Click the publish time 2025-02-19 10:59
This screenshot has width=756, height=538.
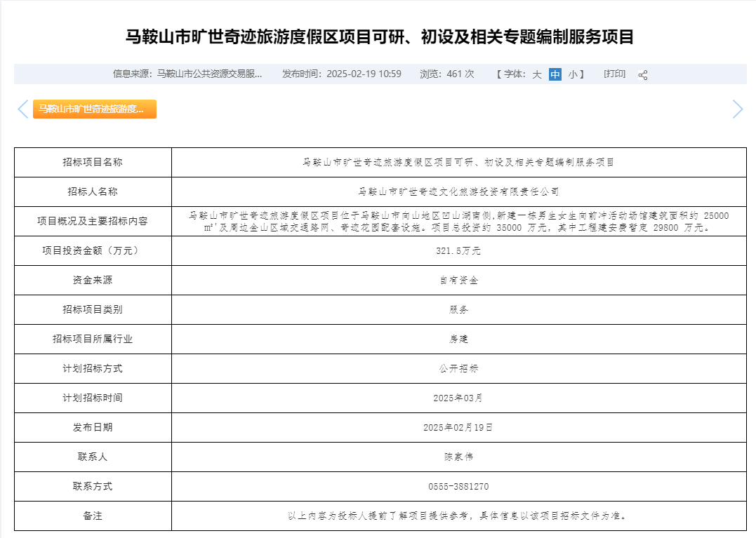coord(364,74)
